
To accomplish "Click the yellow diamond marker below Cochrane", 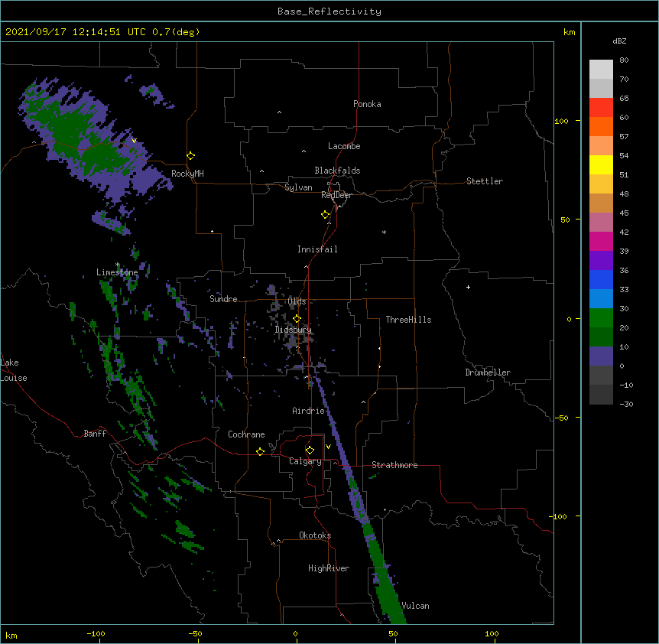I will point(260,451).
